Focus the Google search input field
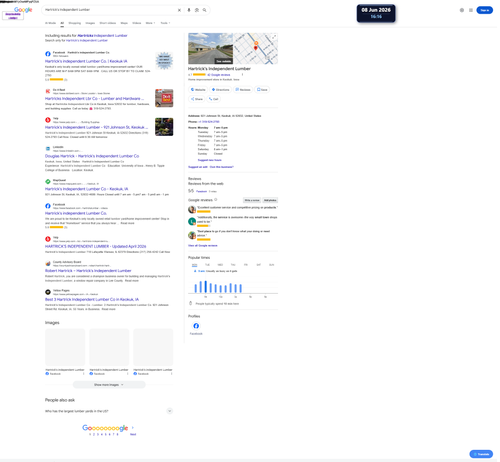500x462 pixels. (110, 10)
